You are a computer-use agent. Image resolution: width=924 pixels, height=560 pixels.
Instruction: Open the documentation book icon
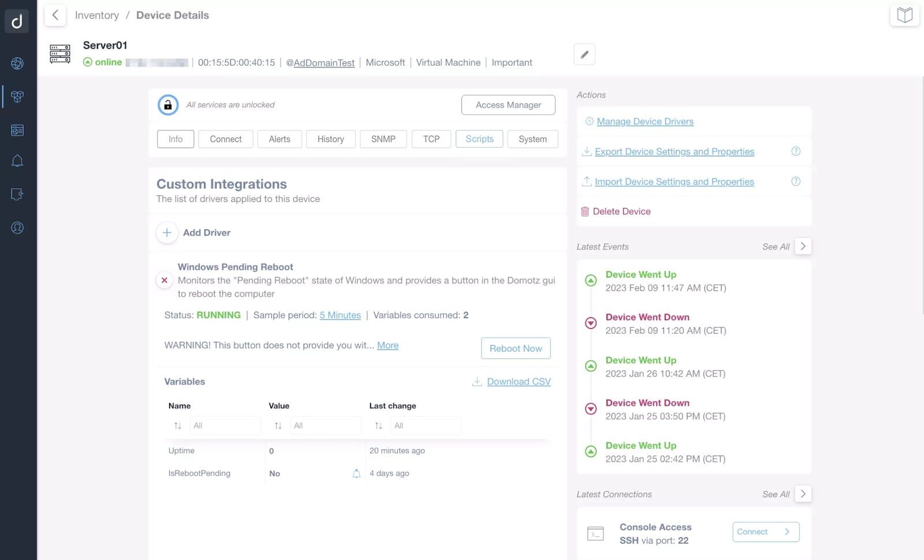point(904,15)
